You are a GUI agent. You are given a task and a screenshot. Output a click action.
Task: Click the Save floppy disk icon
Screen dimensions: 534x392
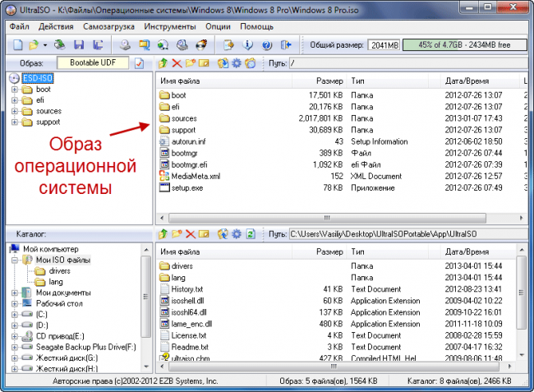coord(79,45)
